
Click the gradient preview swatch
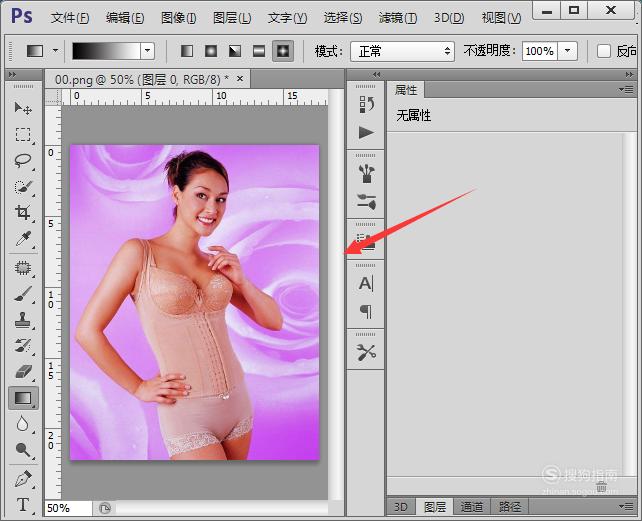(x=106, y=51)
